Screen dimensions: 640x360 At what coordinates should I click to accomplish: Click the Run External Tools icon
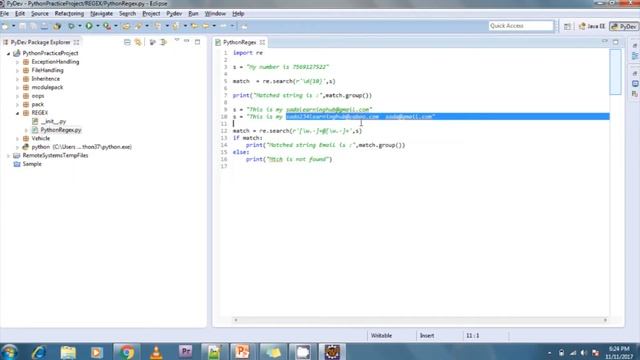pos(107,26)
